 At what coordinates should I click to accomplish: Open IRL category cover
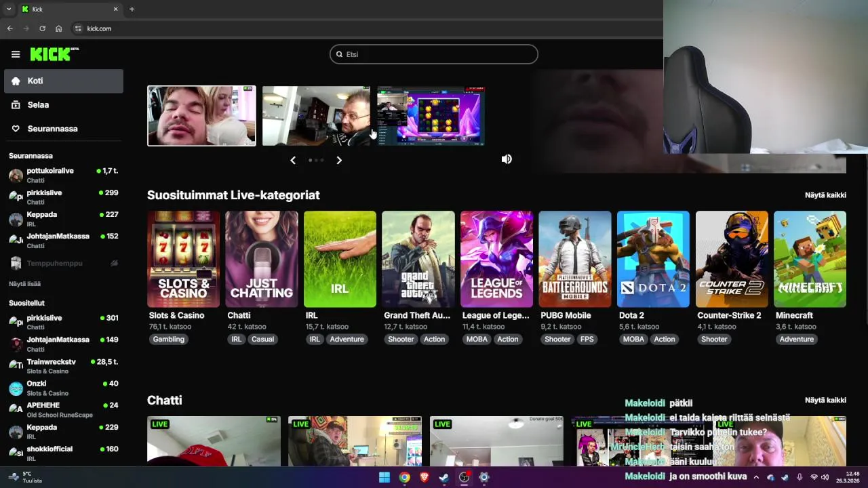340,259
